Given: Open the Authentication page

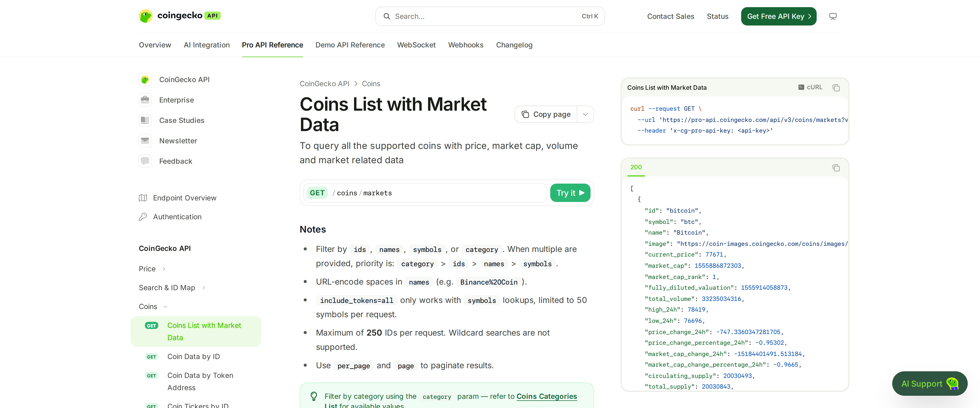Looking at the screenshot, I should [177, 217].
